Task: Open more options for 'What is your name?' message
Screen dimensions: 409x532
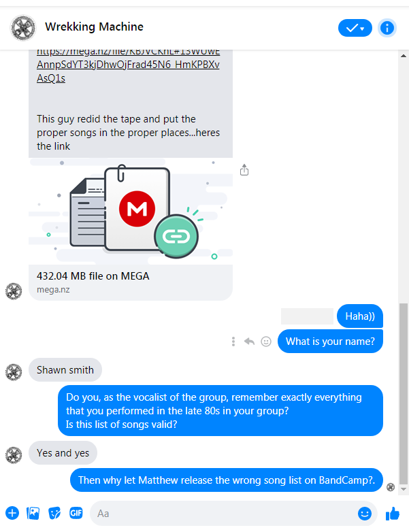Action: (233, 342)
